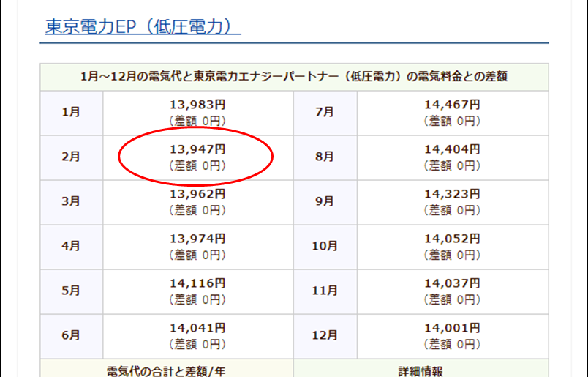Click the 1月 row label
This screenshot has height=377, width=588.
tap(71, 112)
